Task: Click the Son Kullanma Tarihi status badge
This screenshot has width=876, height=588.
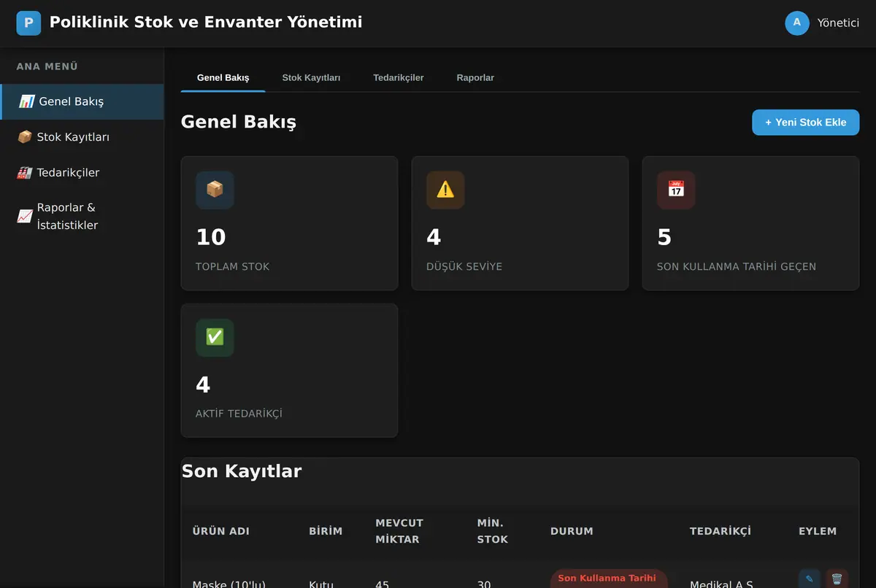Action: click(608, 579)
